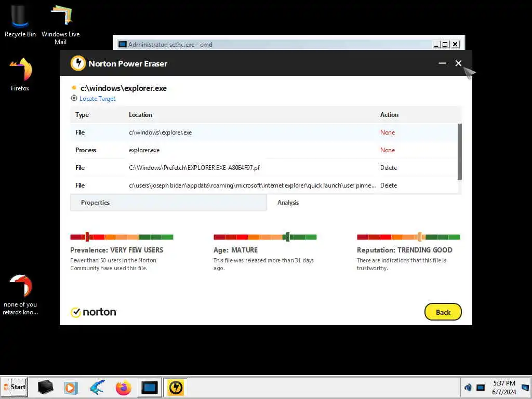Click None action for explorer.exe file

(388, 132)
